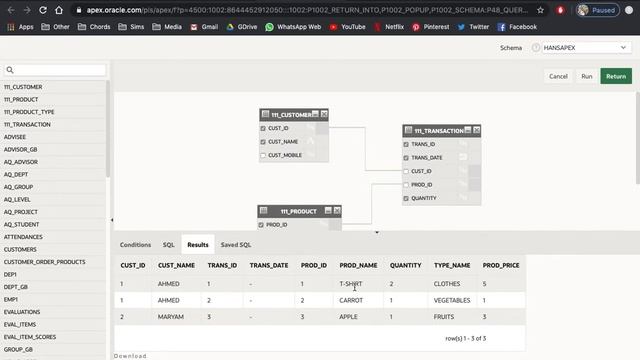Open the GDrive bookmark
The image size is (640, 360).
(242, 27)
